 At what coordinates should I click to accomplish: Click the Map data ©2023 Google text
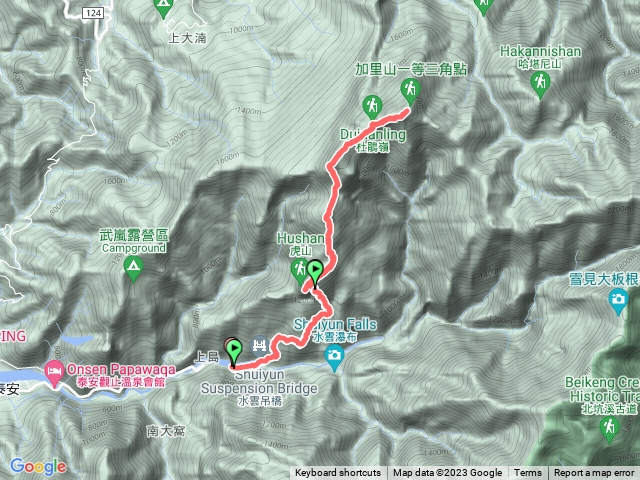(x=447, y=473)
